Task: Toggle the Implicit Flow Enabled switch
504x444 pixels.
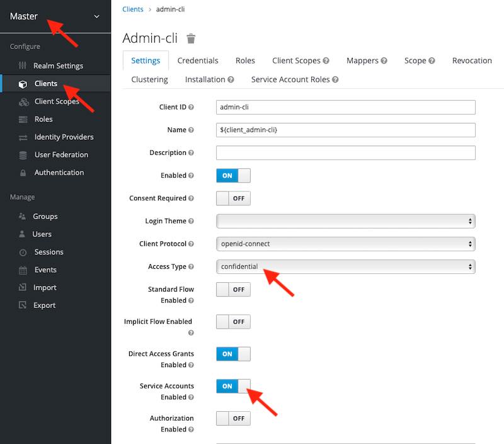Action: point(233,322)
